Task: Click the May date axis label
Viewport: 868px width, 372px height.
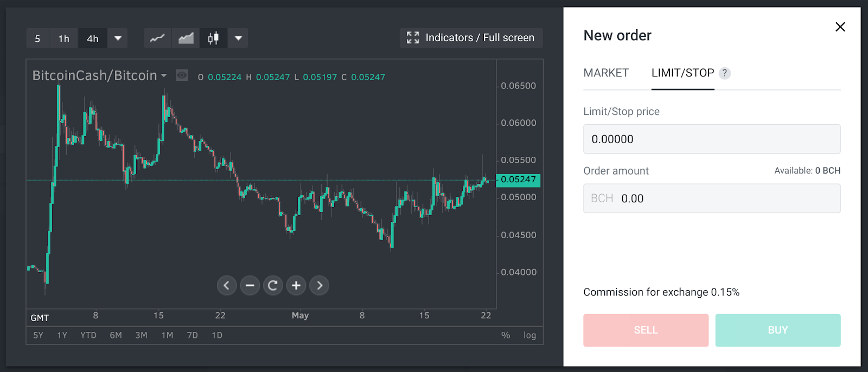Action: click(300, 316)
